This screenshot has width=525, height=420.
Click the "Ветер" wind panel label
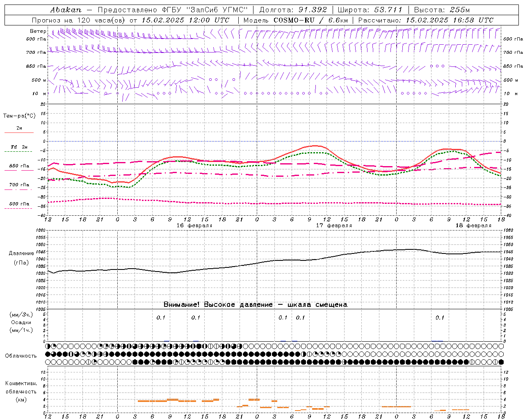point(38,31)
